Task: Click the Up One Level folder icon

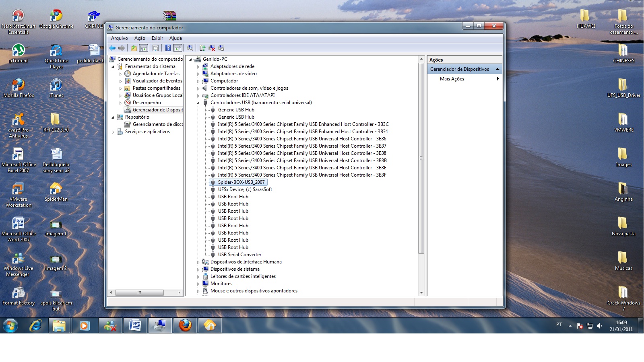Action: coord(134,48)
